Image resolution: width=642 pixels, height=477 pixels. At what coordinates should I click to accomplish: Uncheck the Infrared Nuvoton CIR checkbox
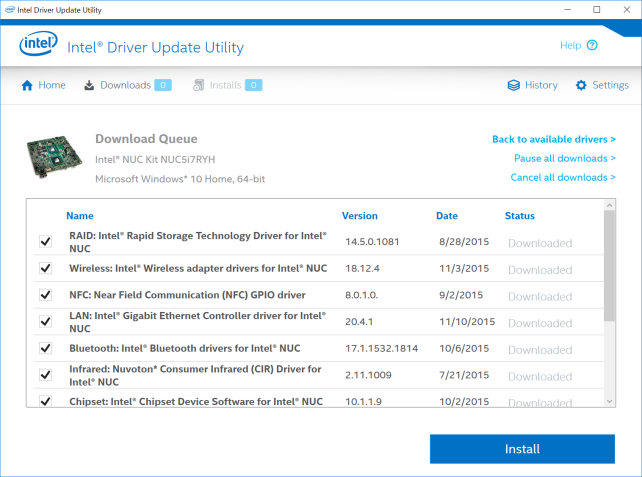tap(45, 375)
